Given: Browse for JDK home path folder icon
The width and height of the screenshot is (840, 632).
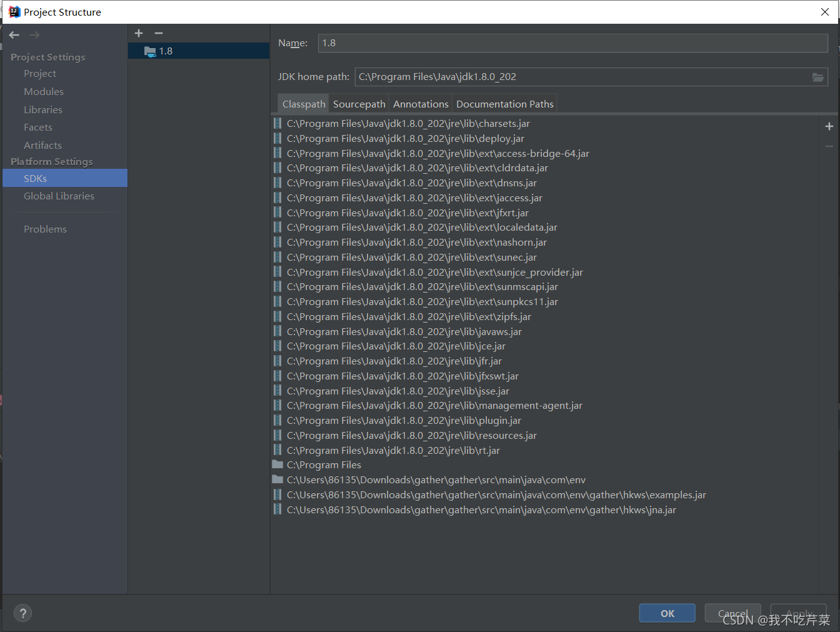Looking at the screenshot, I should click(817, 77).
